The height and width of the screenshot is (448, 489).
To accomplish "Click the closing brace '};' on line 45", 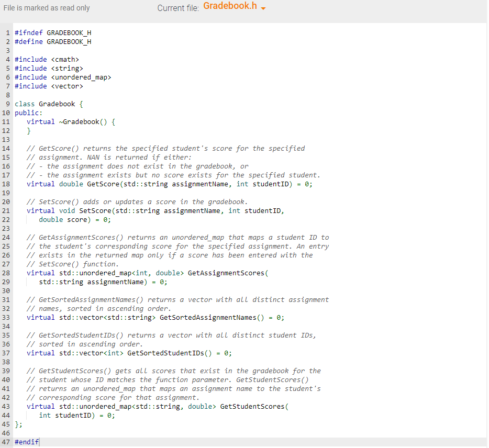I will pyautogui.click(x=17, y=424).
